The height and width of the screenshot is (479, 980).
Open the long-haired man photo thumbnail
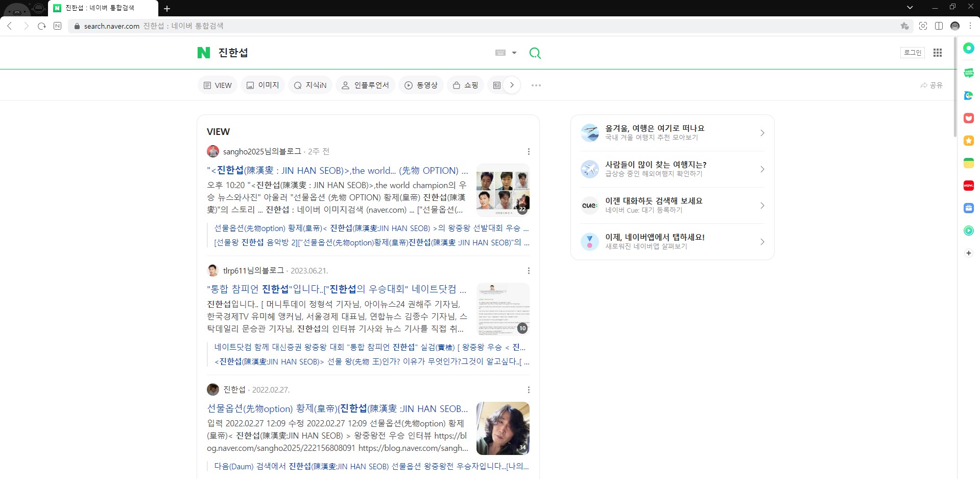503,428
